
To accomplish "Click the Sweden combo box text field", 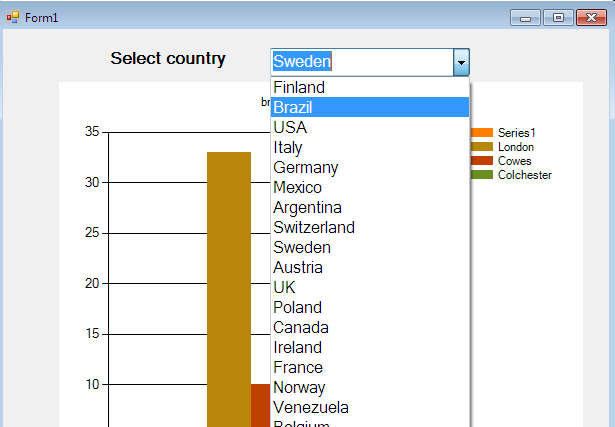I will (x=361, y=62).
